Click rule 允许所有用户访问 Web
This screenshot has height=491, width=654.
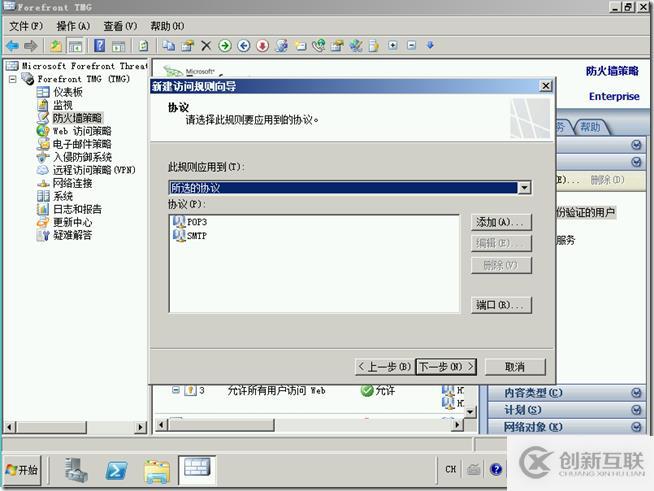(276, 391)
